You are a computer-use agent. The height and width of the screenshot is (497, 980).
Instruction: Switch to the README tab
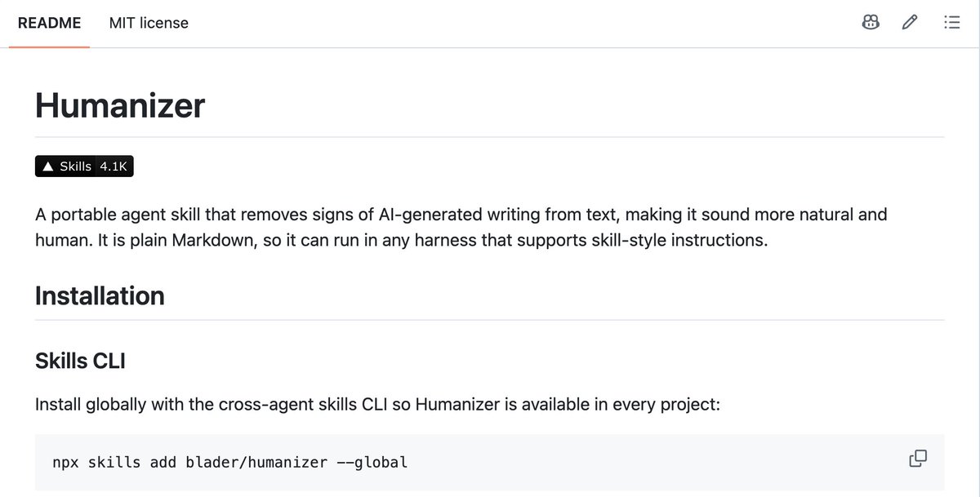(x=49, y=23)
